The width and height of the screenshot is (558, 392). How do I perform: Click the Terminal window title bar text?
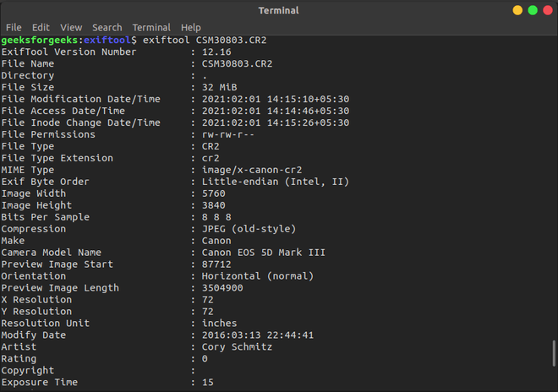pos(279,10)
